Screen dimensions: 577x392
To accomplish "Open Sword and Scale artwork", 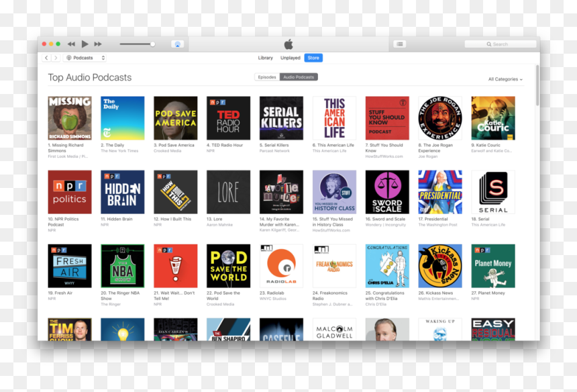I will point(387,192).
